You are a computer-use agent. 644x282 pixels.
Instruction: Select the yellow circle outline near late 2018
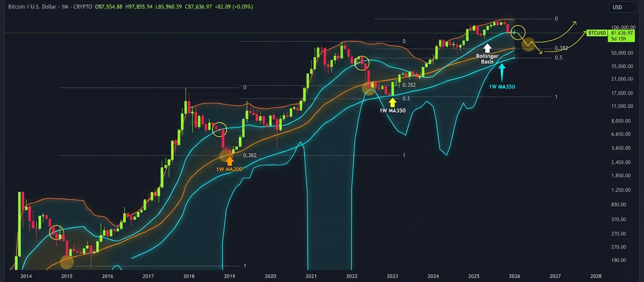(220, 130)
